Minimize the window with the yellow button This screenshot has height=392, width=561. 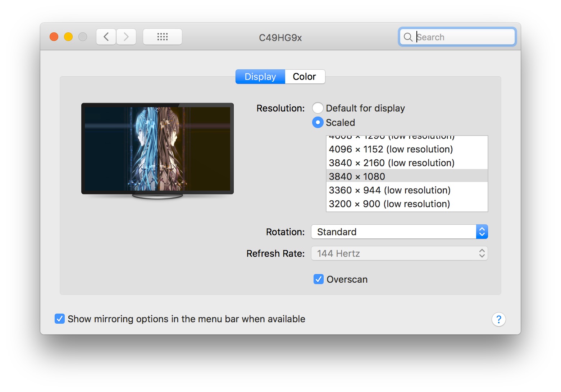tap(68, 37)
